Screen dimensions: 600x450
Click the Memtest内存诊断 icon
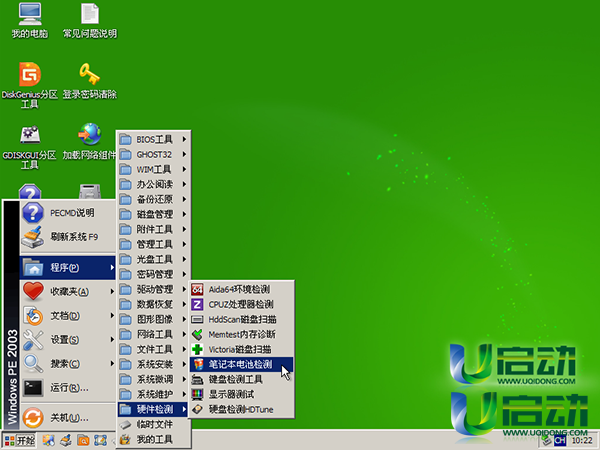click(197, 334)
